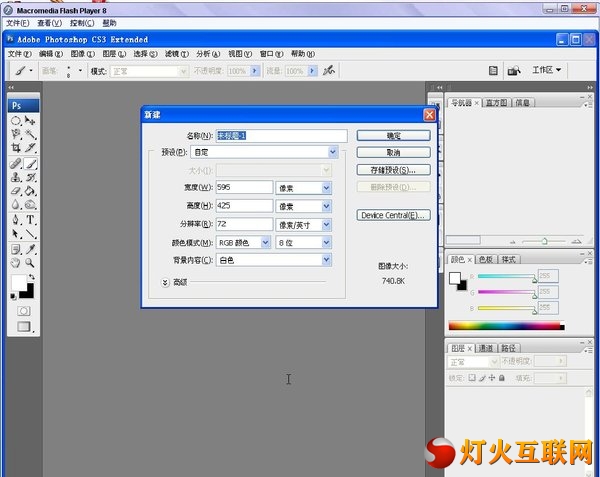The image size is (600, 477).
Task: Switch to the Paths tab
Action: (x=509, y=348)
